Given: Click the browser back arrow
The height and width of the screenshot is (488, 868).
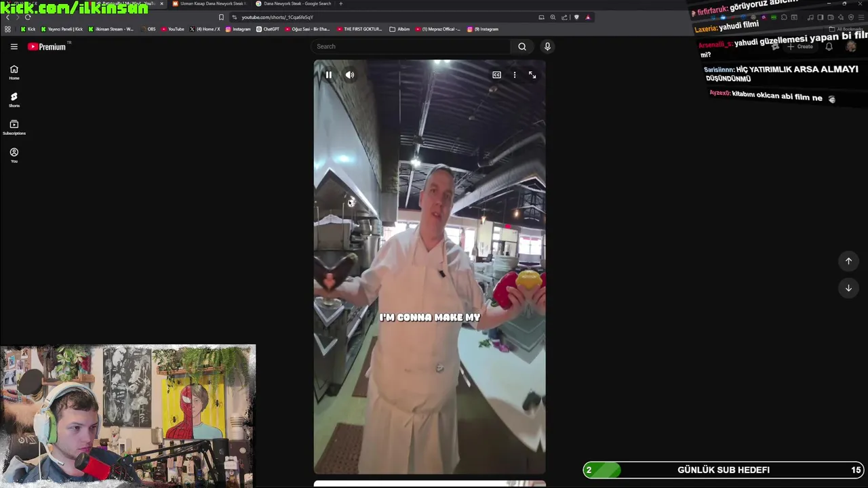Looking at the screenshot, I should [7, 17].
